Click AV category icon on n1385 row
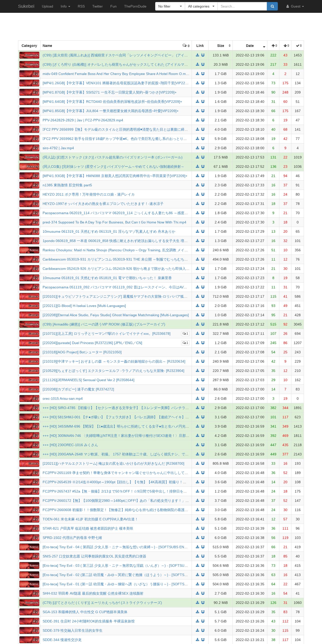This screenshot has height=644, width=322. pyautogui.click(x=29, y=185)
